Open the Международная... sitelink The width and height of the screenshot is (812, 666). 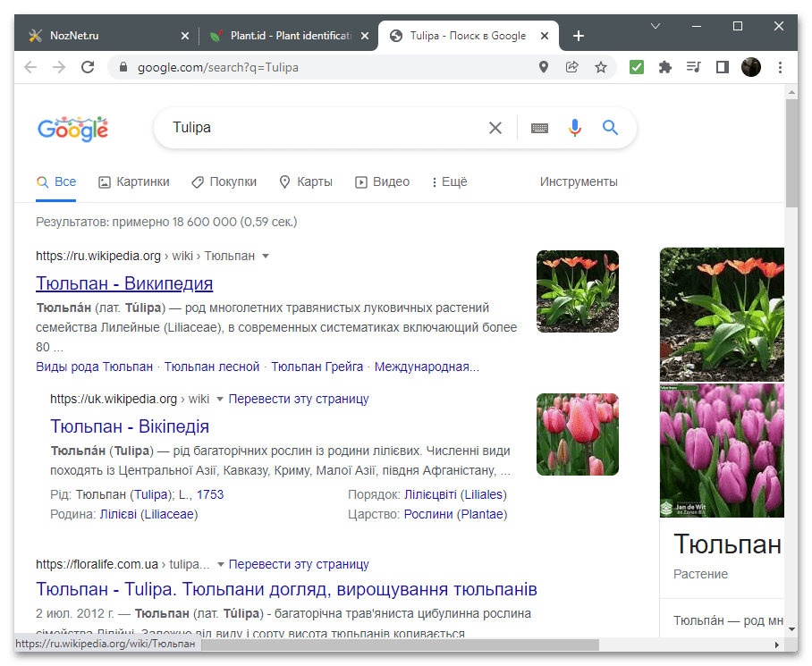(427, 367)
